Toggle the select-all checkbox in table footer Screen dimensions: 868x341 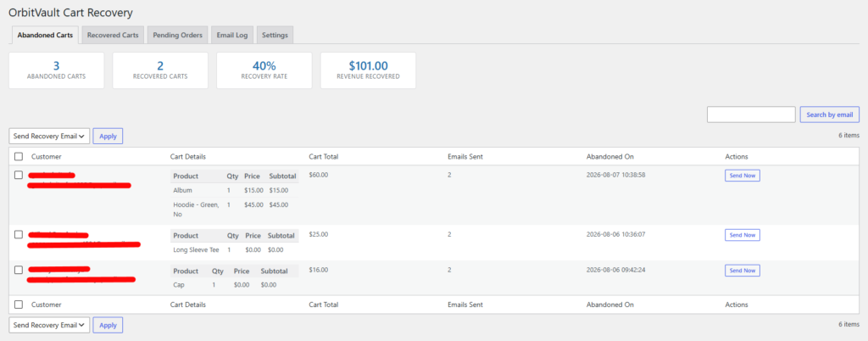(19, 305)
